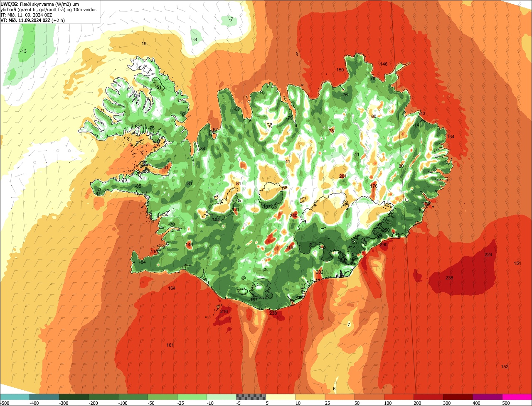Click the dark green swatch between -300 and -200
Screen dimensions: 532x406
[74, 397]
